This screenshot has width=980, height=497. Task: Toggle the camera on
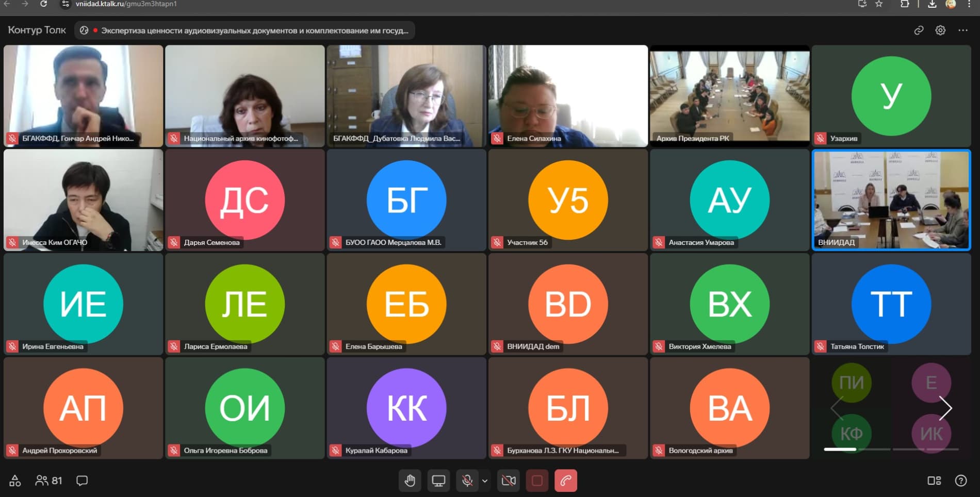click(509, 481)
